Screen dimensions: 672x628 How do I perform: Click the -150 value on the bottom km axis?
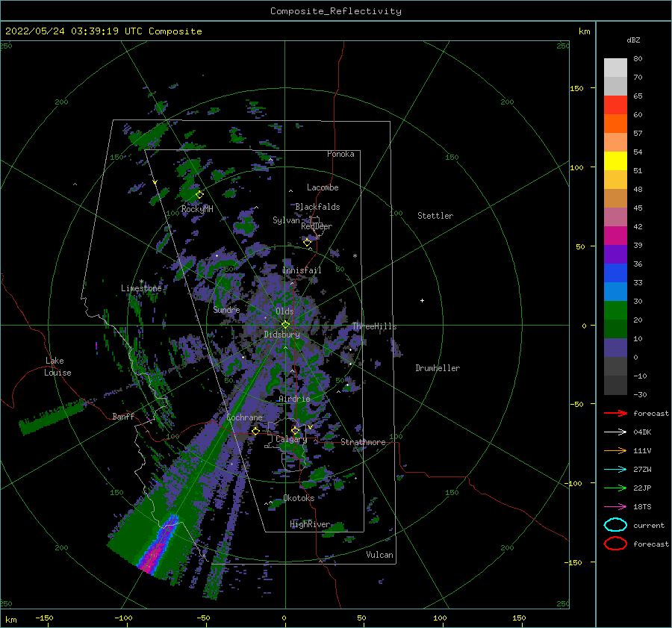tap(44, 618)
